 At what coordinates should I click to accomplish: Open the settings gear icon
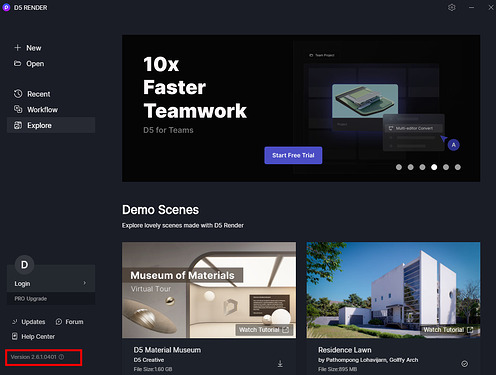[x=452, y=7]
